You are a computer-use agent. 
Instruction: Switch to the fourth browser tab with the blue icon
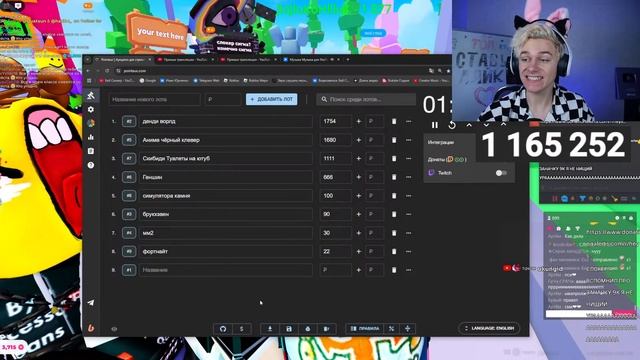click(x=311, y=60)
